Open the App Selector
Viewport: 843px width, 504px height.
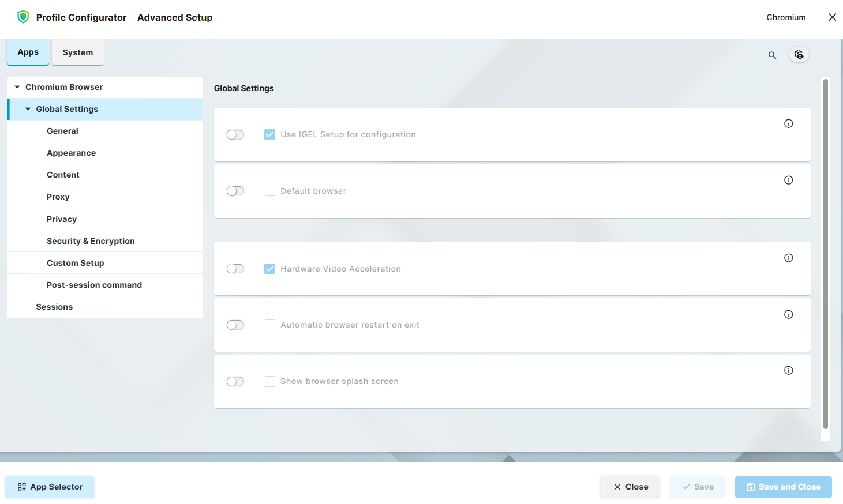pos(50,487)
